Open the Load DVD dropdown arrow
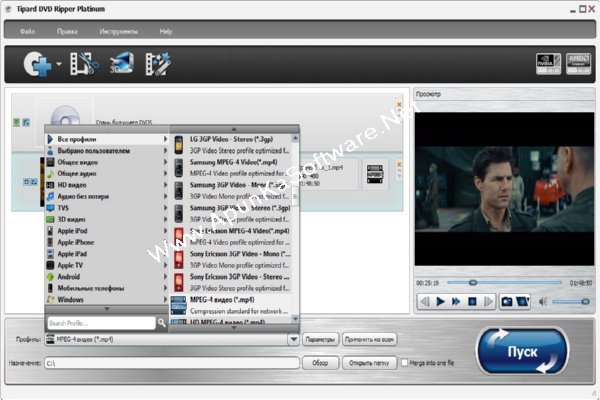Viewport: 600px width, 400px height. click(x=59, y=64)
